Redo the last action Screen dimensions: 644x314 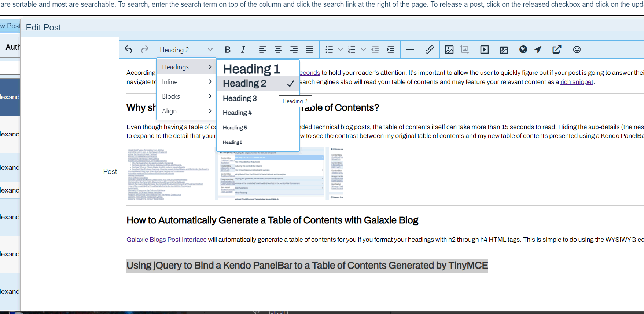[x=145, y=50]
